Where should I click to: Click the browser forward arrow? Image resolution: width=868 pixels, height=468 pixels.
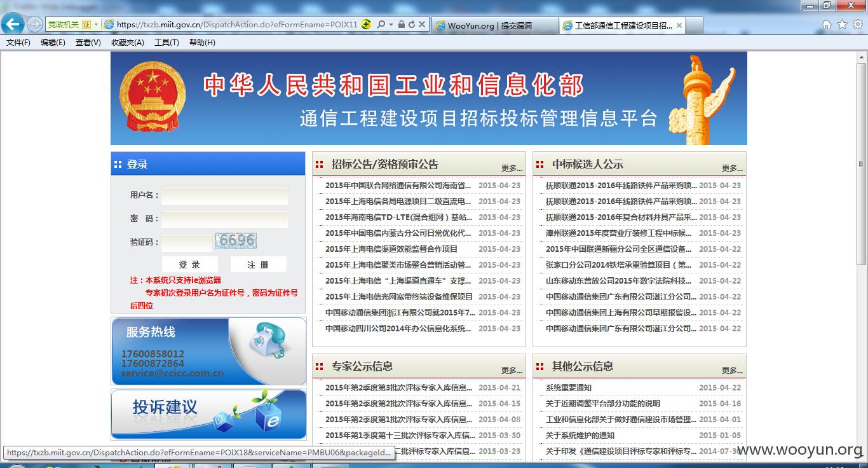tap(34, 24)
